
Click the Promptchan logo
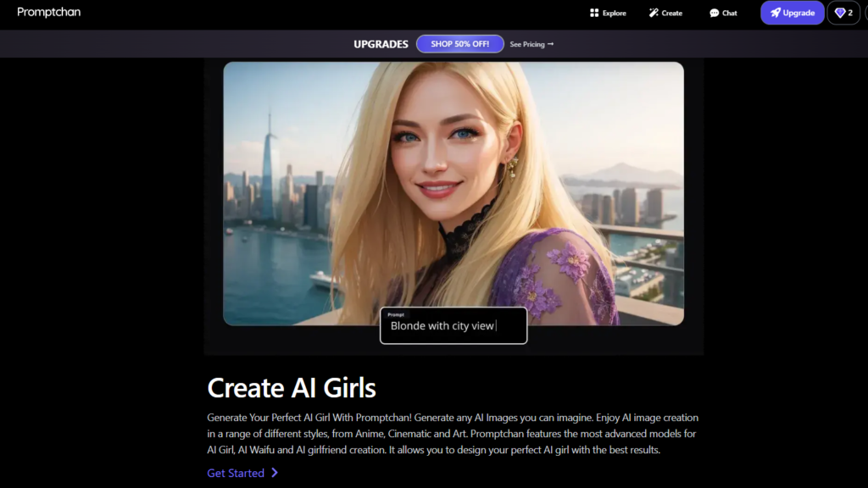pos(48,12)
